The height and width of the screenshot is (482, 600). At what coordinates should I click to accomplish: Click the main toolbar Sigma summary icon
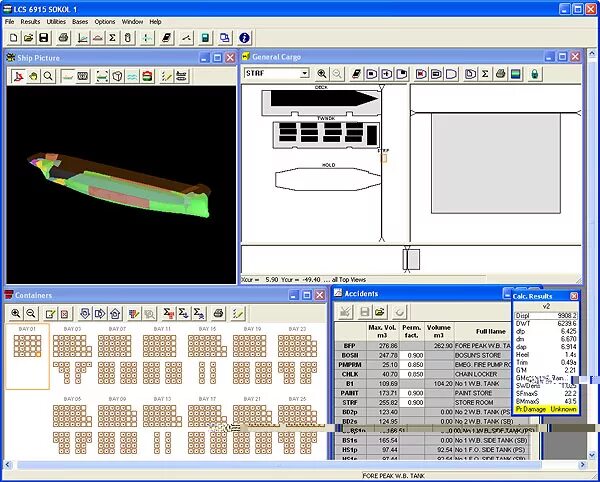pyautogui.click(x=112, y=38)
